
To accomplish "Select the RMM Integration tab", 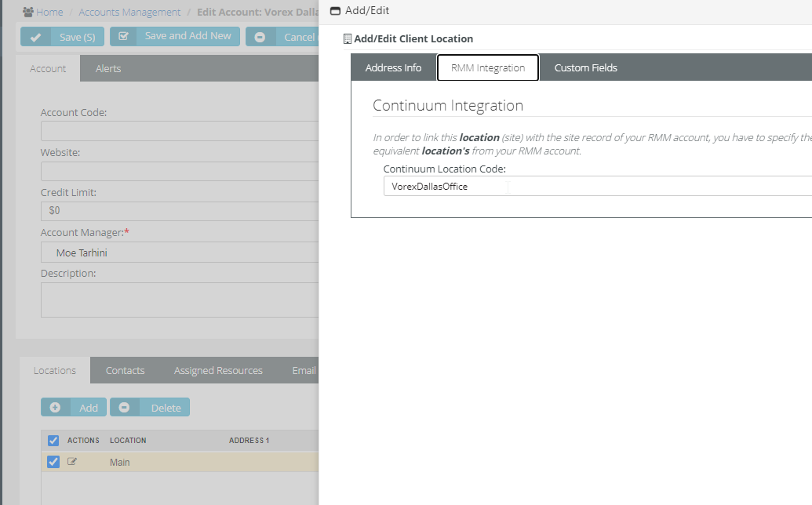I will click(x=487, y=67).
